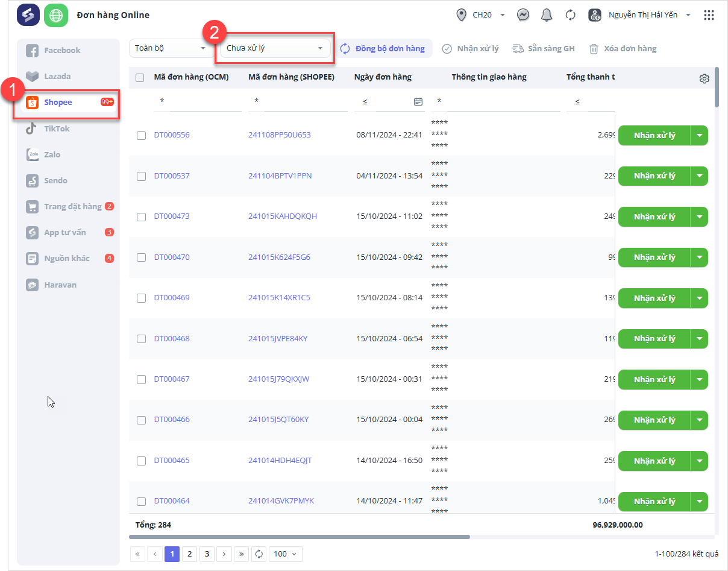
Task: Check the box for order DT000467
Action: click(x=141, y=379)
